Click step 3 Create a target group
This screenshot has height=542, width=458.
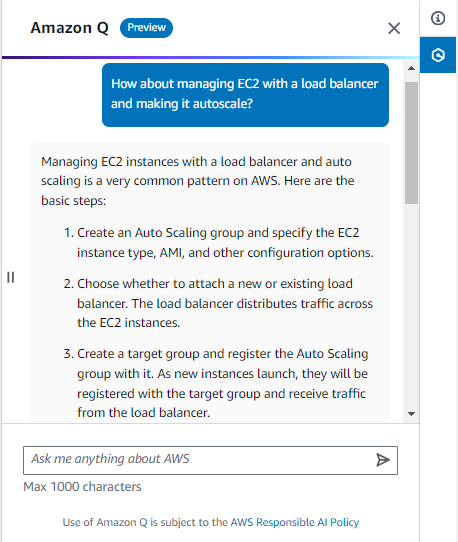[x=216, y=383]
